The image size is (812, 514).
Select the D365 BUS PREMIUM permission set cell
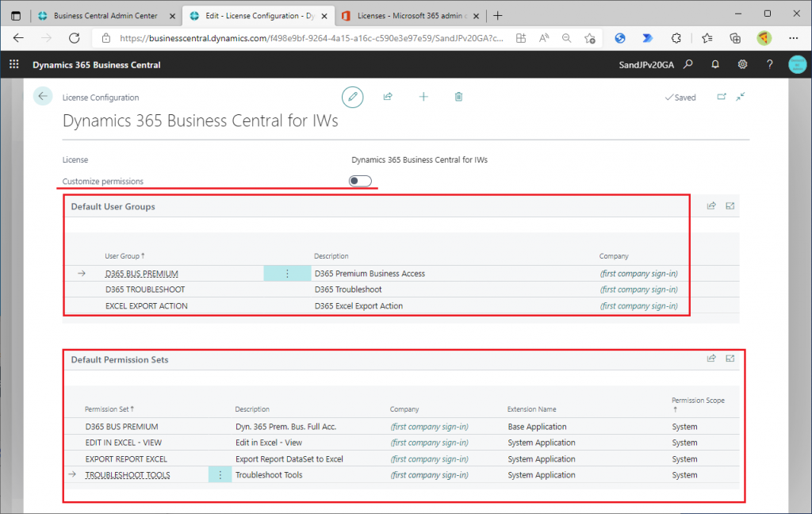[121, 427]
